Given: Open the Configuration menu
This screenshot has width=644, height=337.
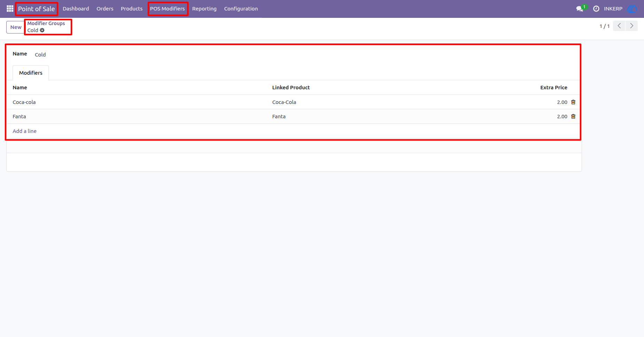Looking at the screenshot, I should tap(241, 9).
